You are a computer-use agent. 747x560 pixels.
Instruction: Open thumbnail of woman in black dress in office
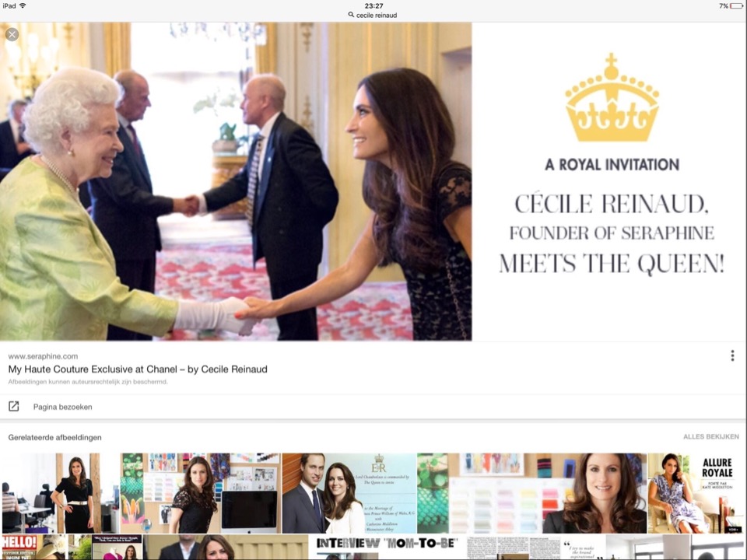61,493
